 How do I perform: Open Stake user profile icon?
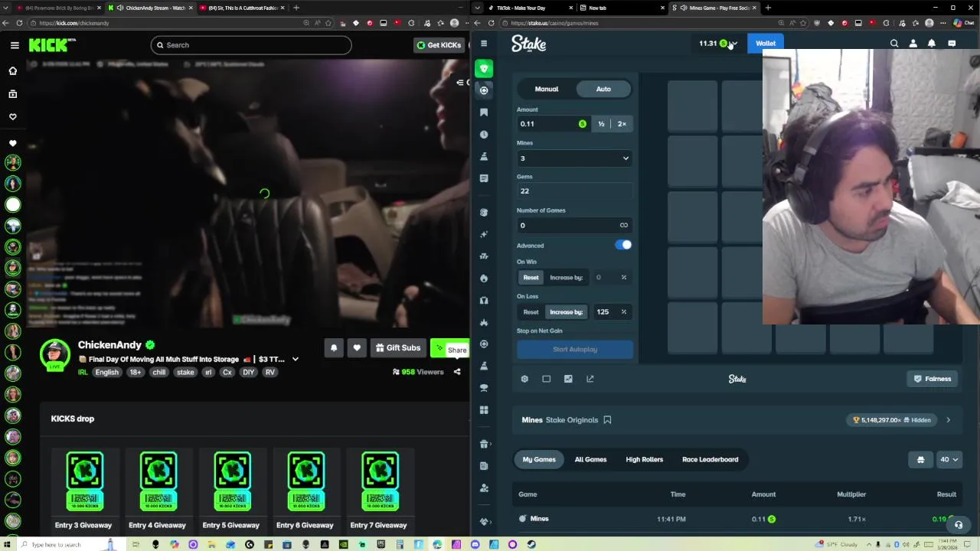pyautogui.click(x=913, y=44)
